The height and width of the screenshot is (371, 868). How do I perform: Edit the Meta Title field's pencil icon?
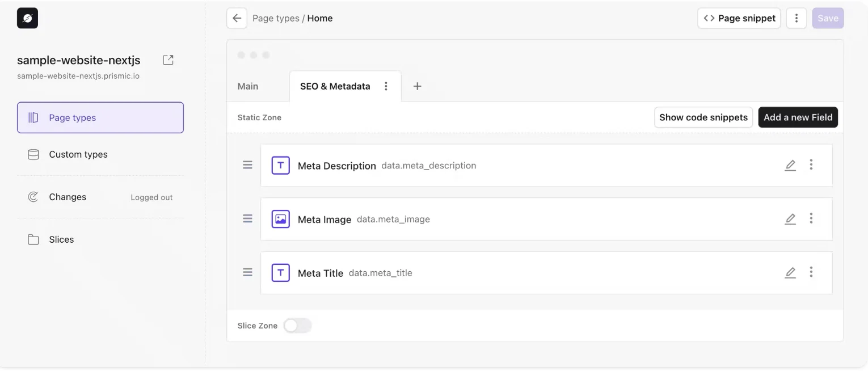[790, 272]
